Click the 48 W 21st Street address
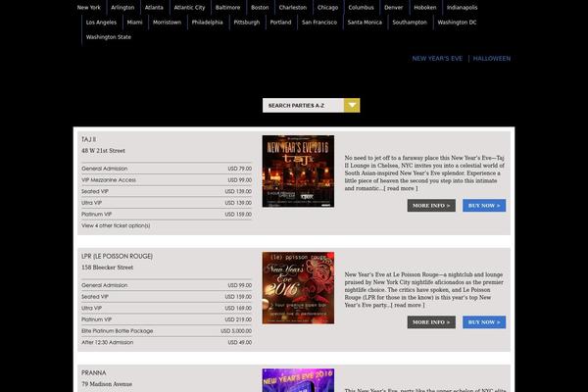588x392 pixels. (104, 151)
